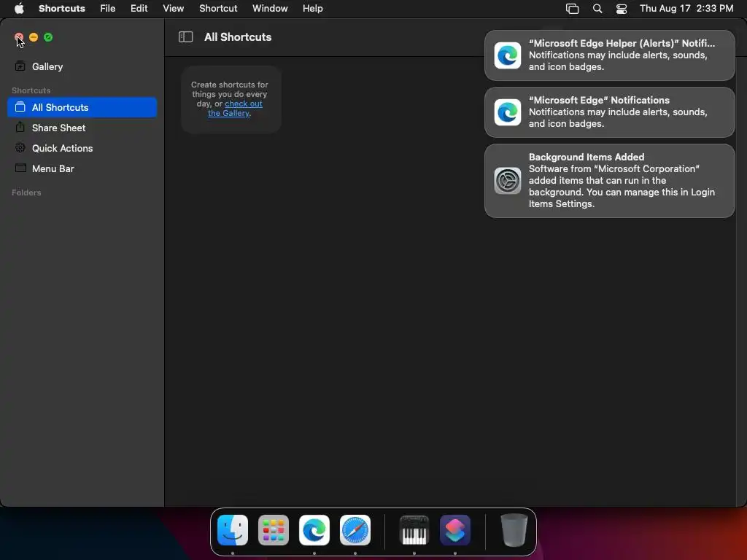Select All Shortcuts in the sidebar

tap(82, 107)
